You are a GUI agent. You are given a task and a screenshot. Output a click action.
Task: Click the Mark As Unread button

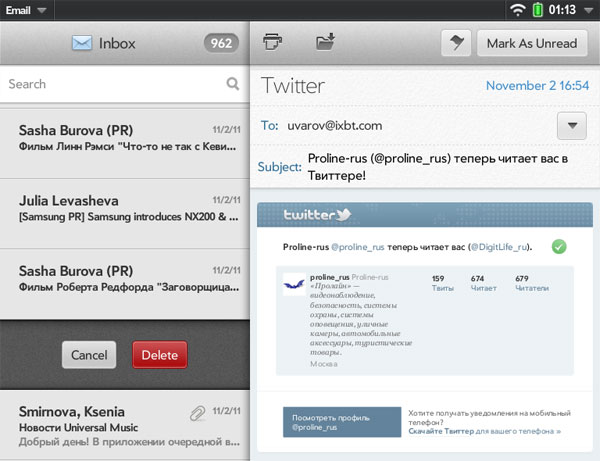click(x=532, y=43)
